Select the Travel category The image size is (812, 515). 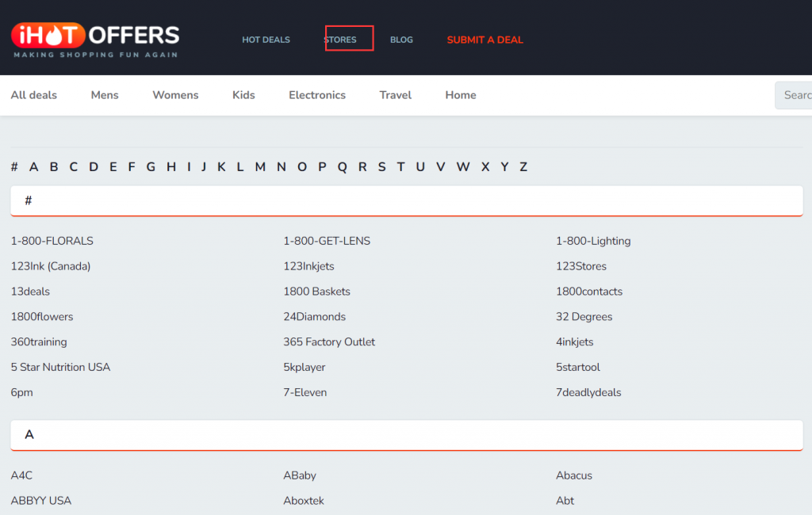pos(395,95)
